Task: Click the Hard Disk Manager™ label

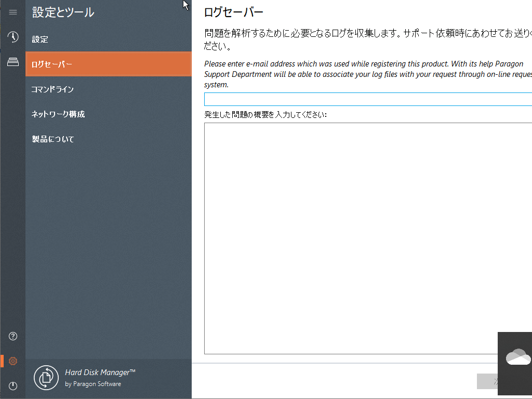Action: pyautogui.click(x=99, y=372)
